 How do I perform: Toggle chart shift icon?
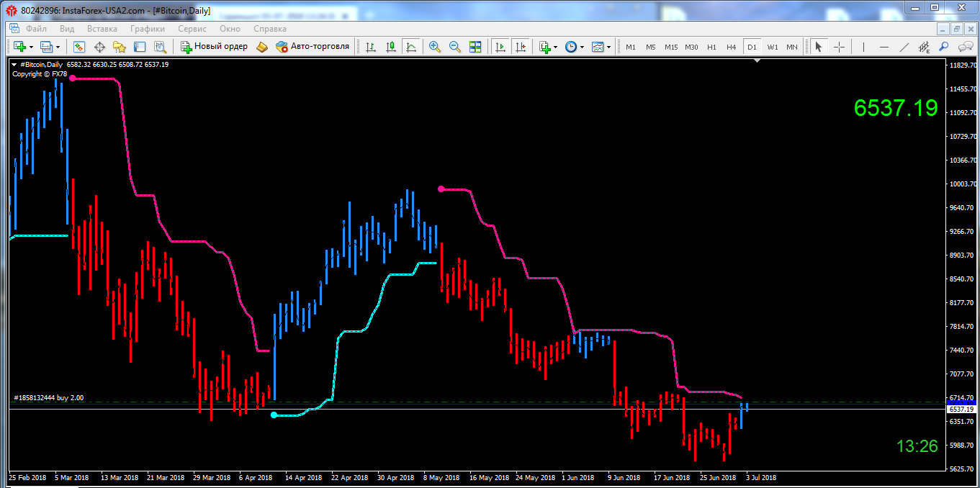tap(520, 47)
